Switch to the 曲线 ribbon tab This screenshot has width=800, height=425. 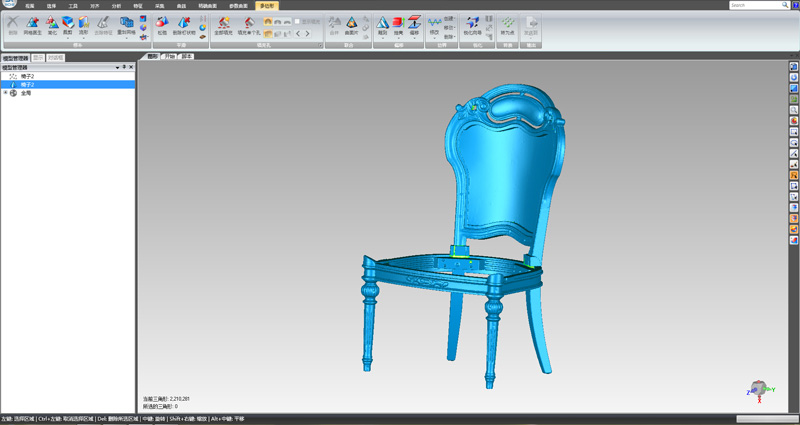181,5
